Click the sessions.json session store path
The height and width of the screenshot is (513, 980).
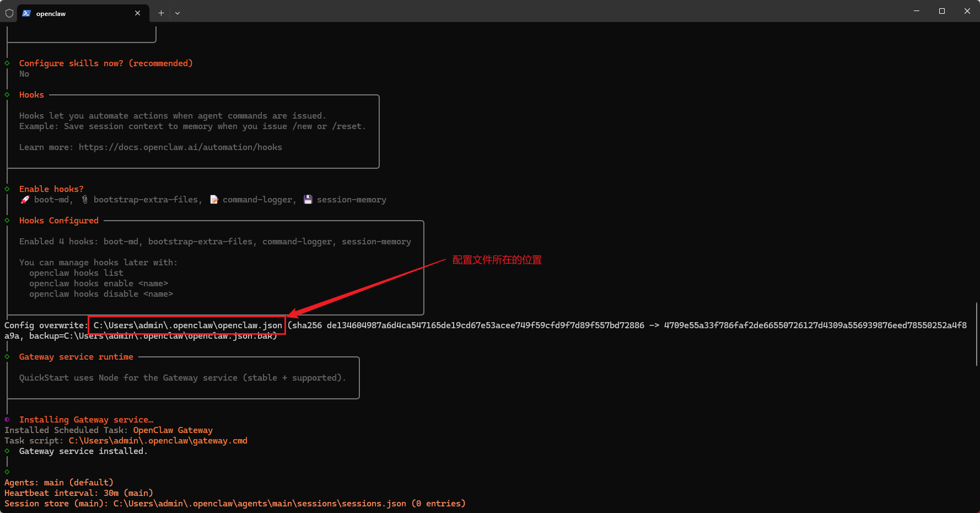pyautogui.click(x=259, y=504)
